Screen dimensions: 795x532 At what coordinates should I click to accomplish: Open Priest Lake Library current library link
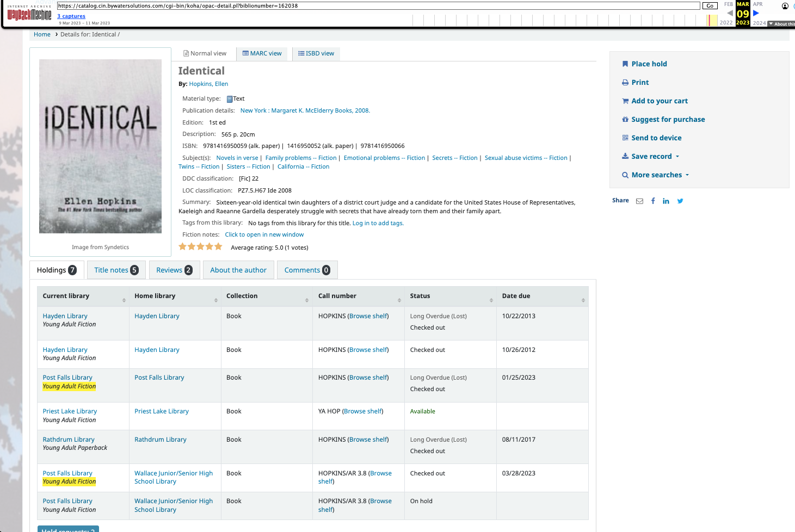pos(70,411)
